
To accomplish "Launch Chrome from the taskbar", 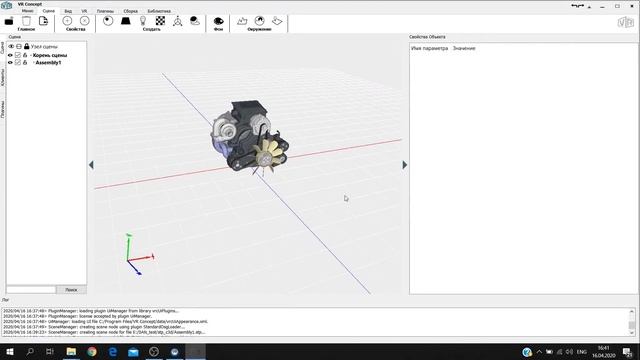I will coord(92,351).
